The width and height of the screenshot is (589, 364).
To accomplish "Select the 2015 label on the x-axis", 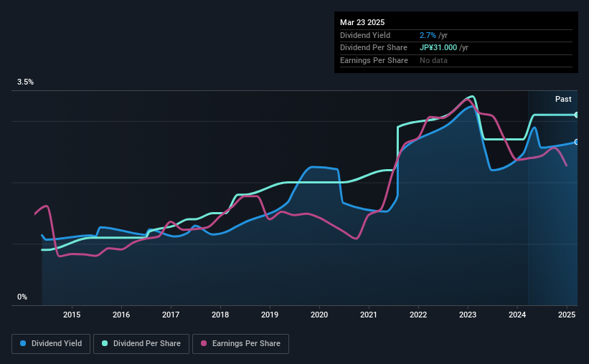I will click(x=72, y=315).
